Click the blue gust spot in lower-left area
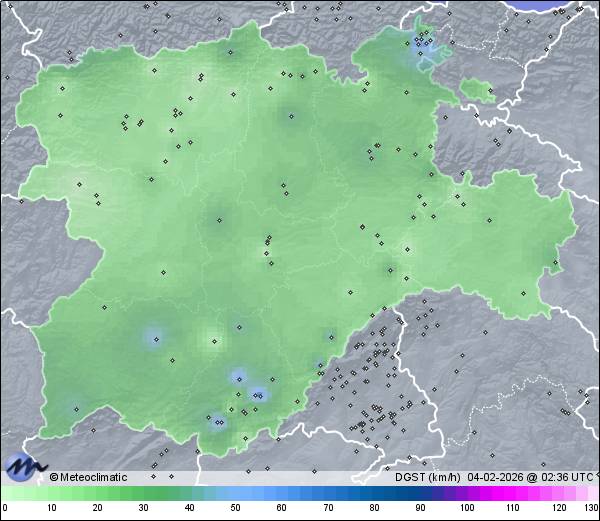 152,338
